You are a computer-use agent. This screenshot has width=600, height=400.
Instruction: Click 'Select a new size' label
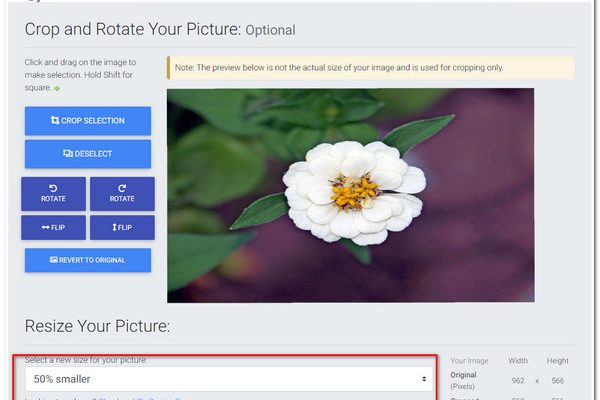coord(86,360)
